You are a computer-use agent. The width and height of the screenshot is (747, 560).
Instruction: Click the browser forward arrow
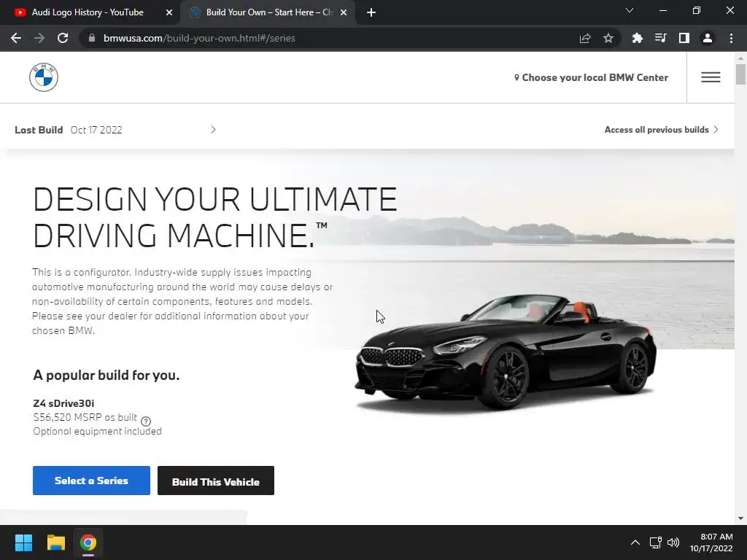(x=39, y=38)
